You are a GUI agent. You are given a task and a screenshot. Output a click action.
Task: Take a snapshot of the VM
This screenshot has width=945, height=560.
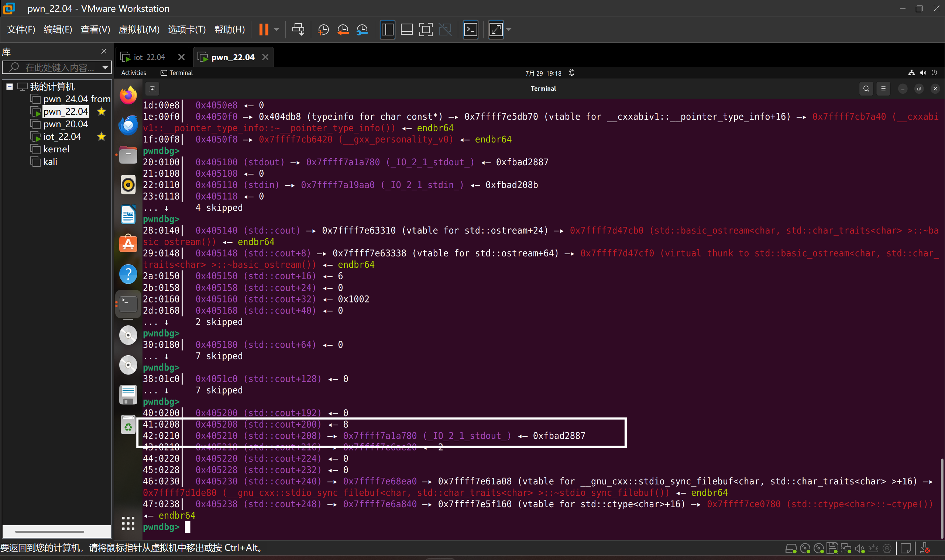point(323,30)
